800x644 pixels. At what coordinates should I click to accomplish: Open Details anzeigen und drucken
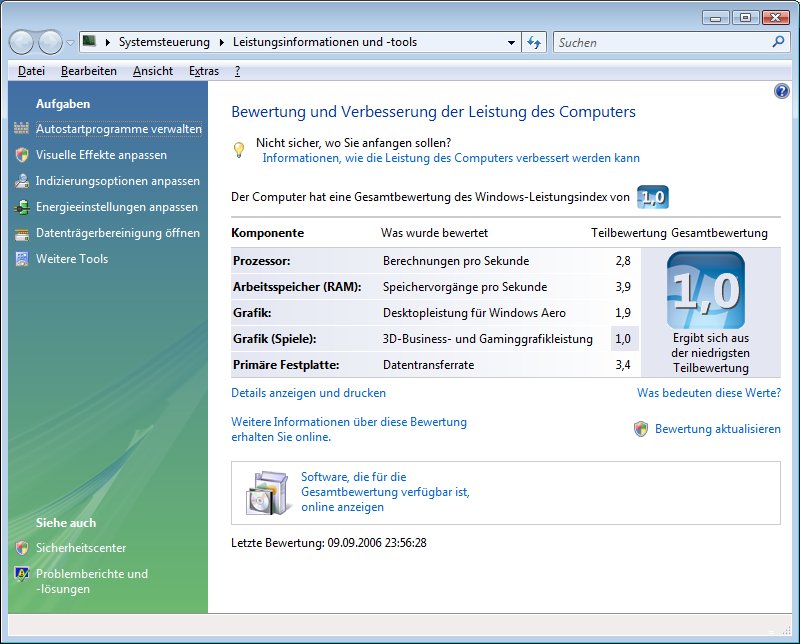tap(308, 393)
